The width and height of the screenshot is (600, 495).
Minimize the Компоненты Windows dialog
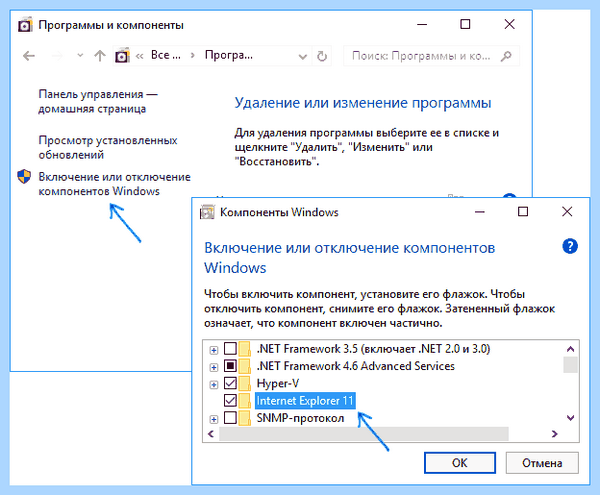point(480,212)
